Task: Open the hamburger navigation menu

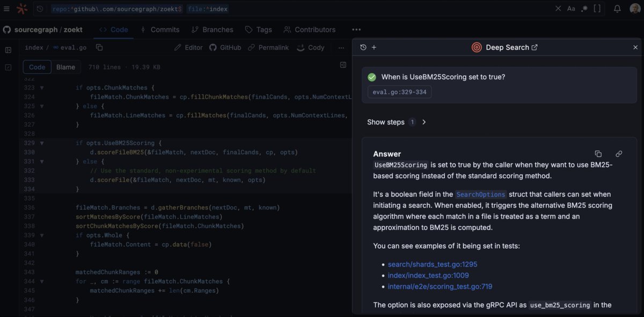Action: 7,9
